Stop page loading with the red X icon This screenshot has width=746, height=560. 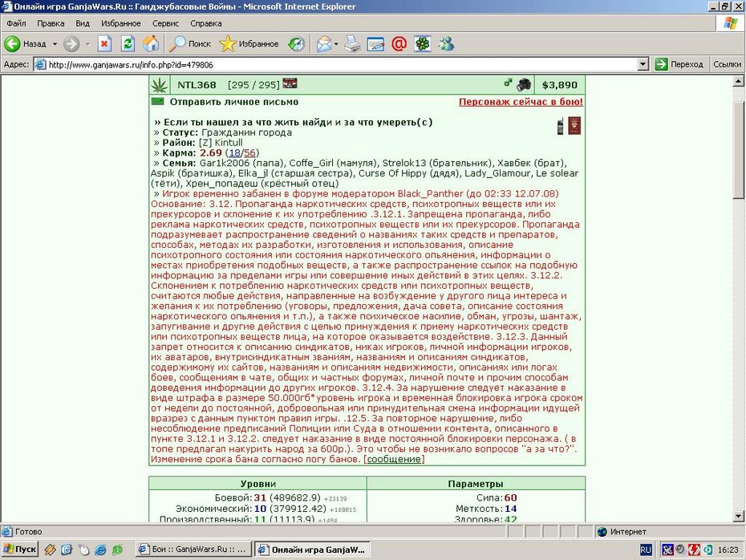(104, 44)
